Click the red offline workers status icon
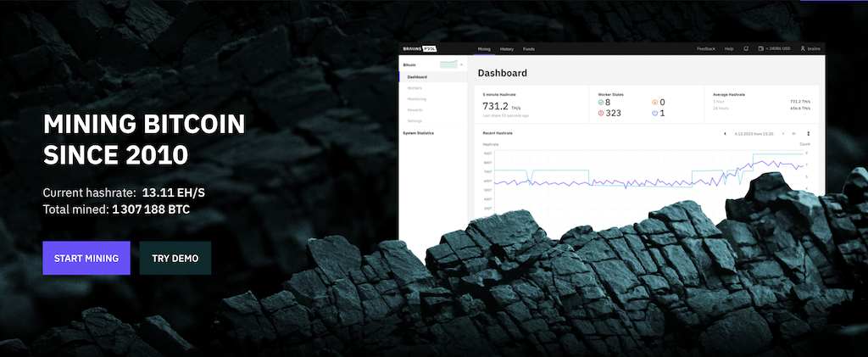The width and height of the screenshot is (868, 357). tap(601, 113)
